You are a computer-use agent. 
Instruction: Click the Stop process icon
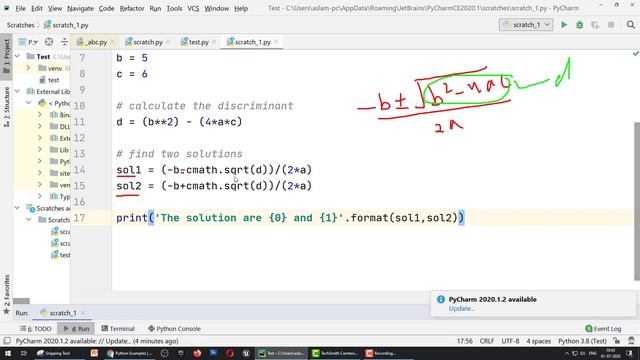[x=611, y=25]
